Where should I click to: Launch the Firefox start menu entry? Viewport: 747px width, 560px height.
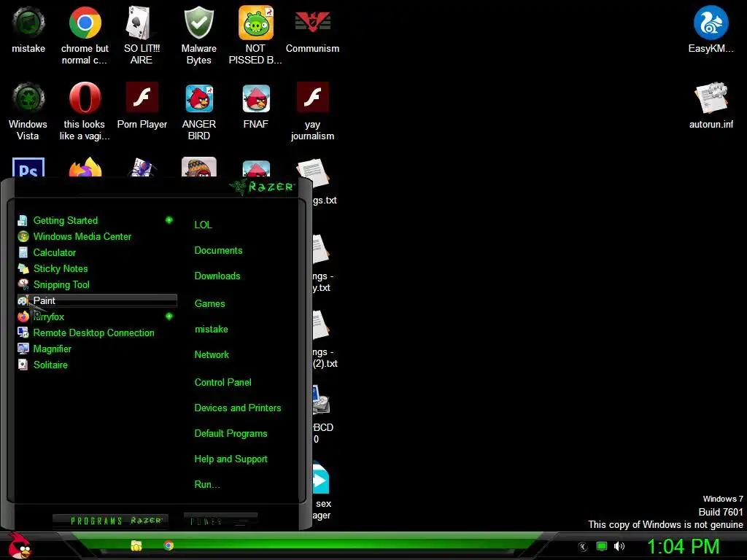click(x=97, y=316)
